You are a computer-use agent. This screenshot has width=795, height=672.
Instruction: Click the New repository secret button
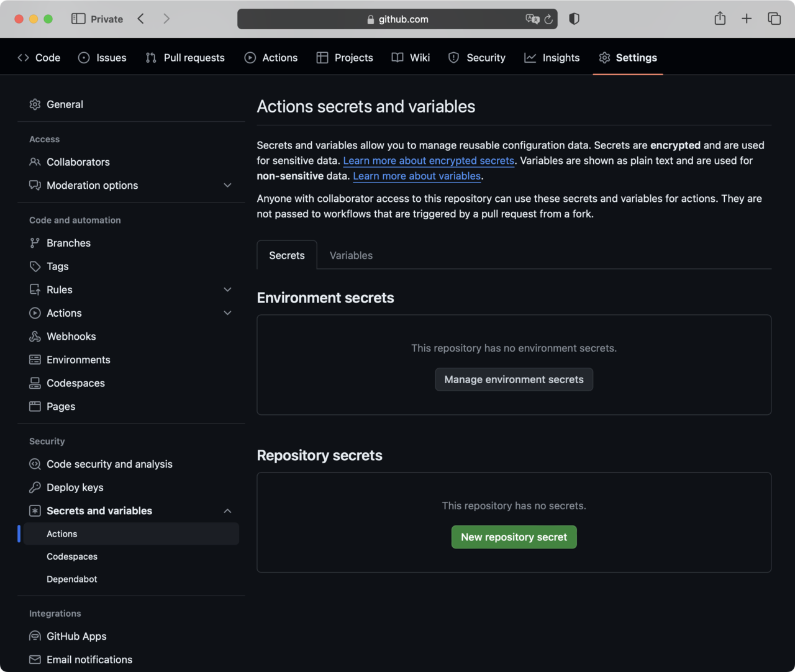pyautogui.click(x=514, y=537)
